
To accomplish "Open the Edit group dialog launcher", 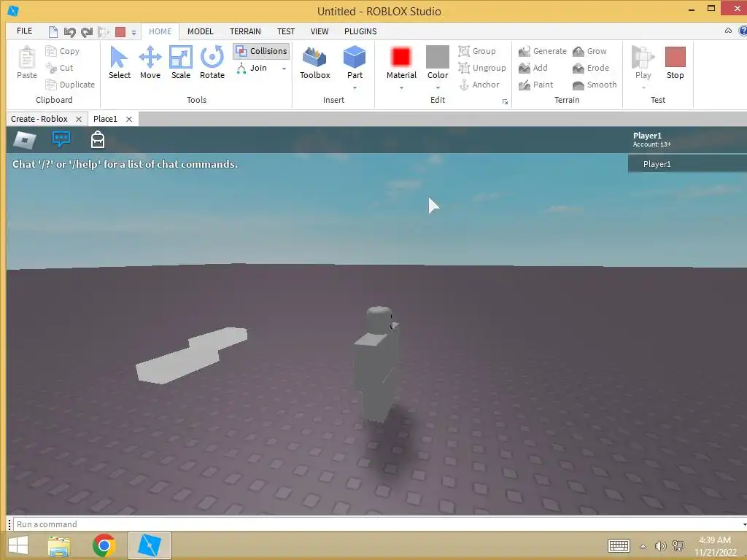I will point(505,101).
